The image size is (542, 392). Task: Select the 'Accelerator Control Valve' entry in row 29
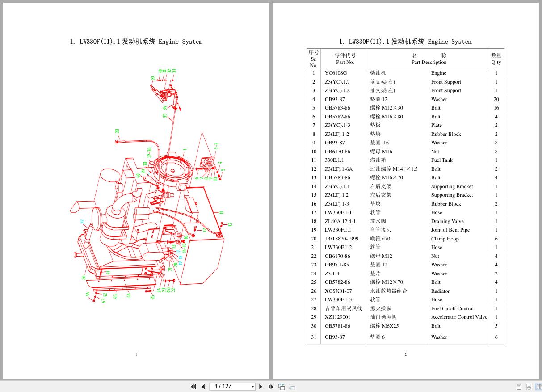(459, 317)
